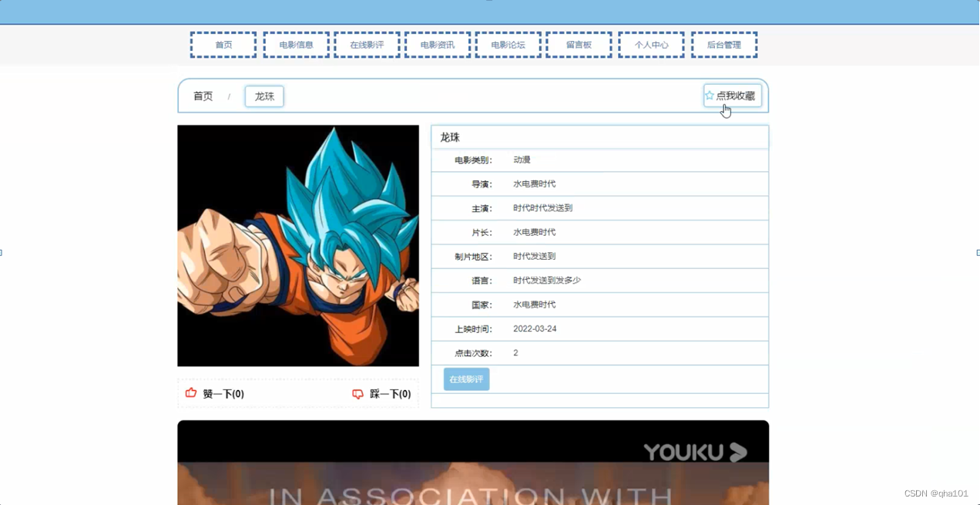980x505 pixels.
Task: Click the 龙珠 breadcrumb item
Action: click(x=264, y=96)
